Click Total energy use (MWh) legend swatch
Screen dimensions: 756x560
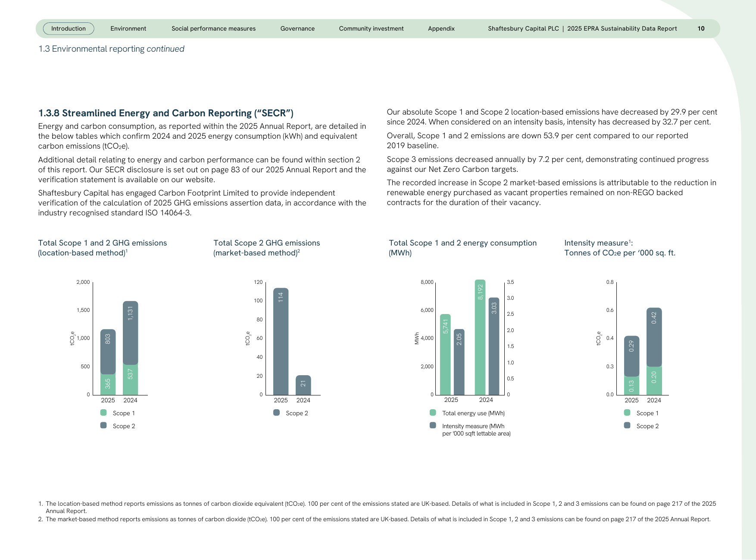pyautogui.click(x=433, y=413)
